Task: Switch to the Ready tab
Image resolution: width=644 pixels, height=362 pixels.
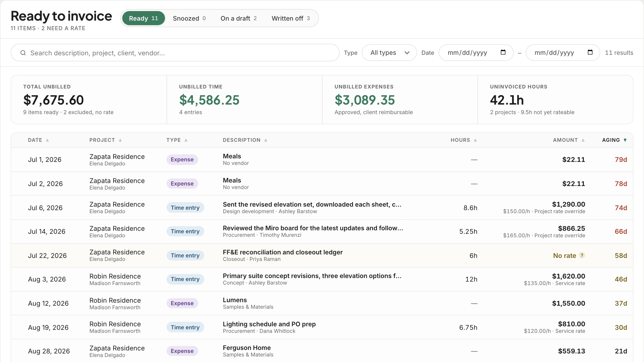Action: coord(143,18)
